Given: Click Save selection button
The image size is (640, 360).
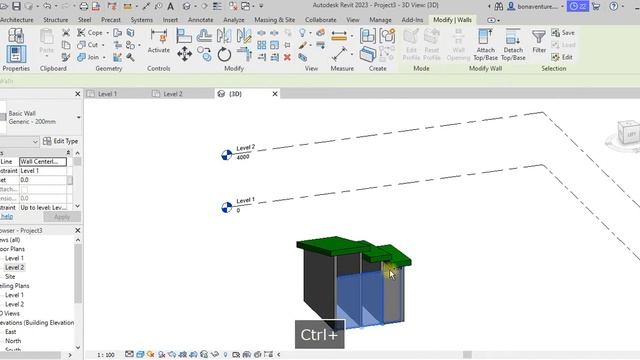Looking at the screenshot, I should (x=563, y=33).
